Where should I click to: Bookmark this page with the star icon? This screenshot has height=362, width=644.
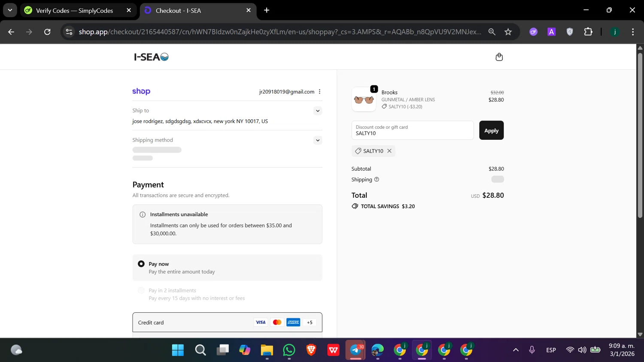508,32
